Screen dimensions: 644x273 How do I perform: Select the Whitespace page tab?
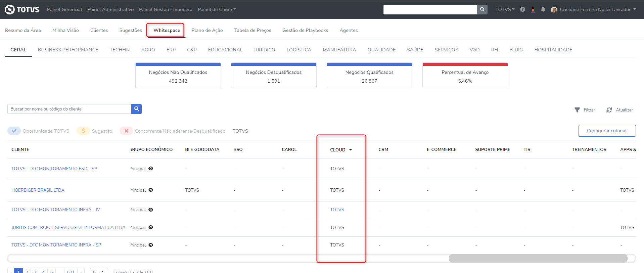(167, 30)
